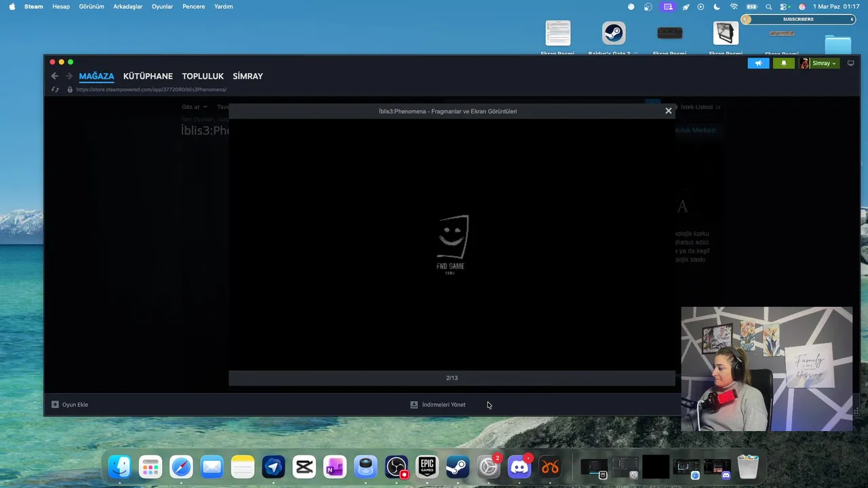Open Spotlight search in menu bar
Viewport: 868px width, 488px height.
[768, 7]
